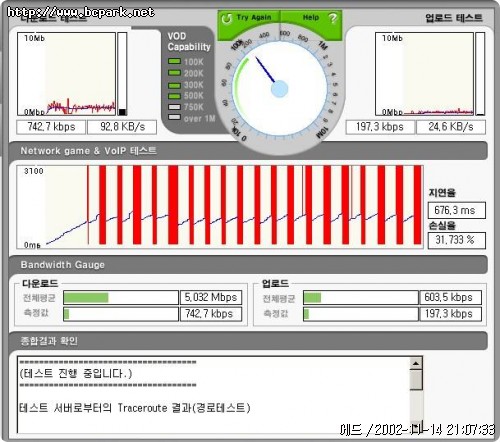Click the download vertical level bar
The height and width of the screenshot is (442, 500).
122,74
